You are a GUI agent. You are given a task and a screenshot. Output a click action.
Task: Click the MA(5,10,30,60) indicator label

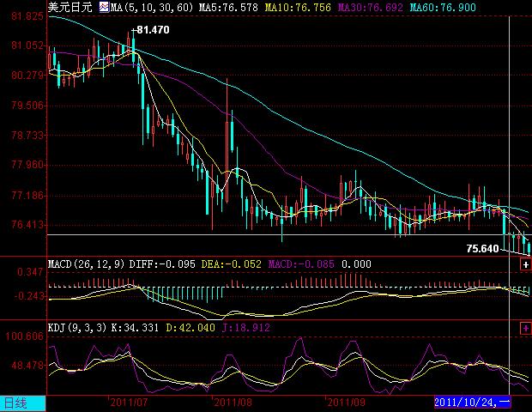(x=151, y=8)
